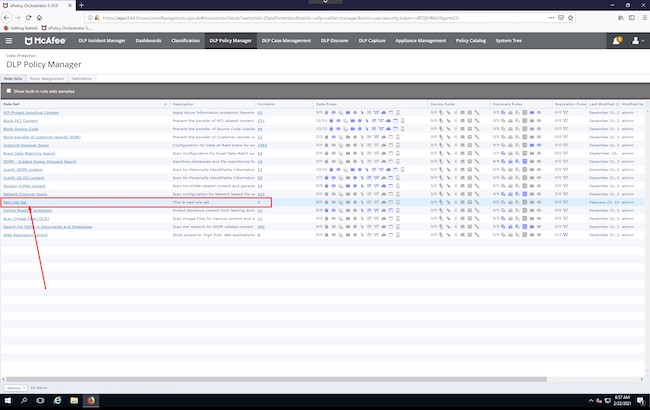Open the Block Source Code rule set
650x410 pixels.
tap(21, 129)
